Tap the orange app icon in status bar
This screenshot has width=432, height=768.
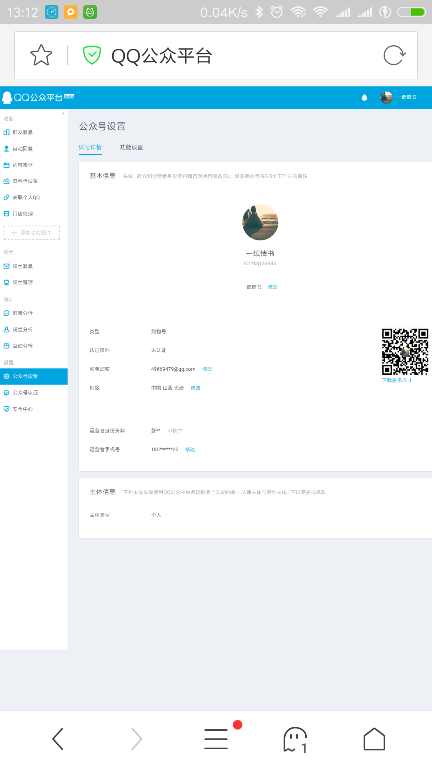point(71,12)
